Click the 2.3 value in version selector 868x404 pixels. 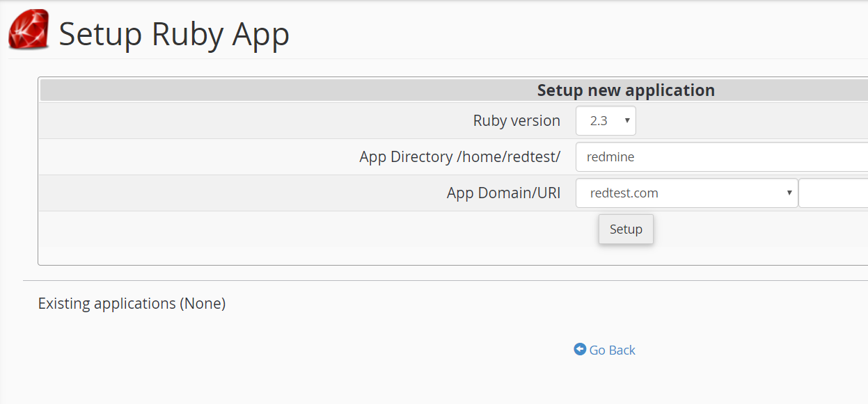coord(599,121)
